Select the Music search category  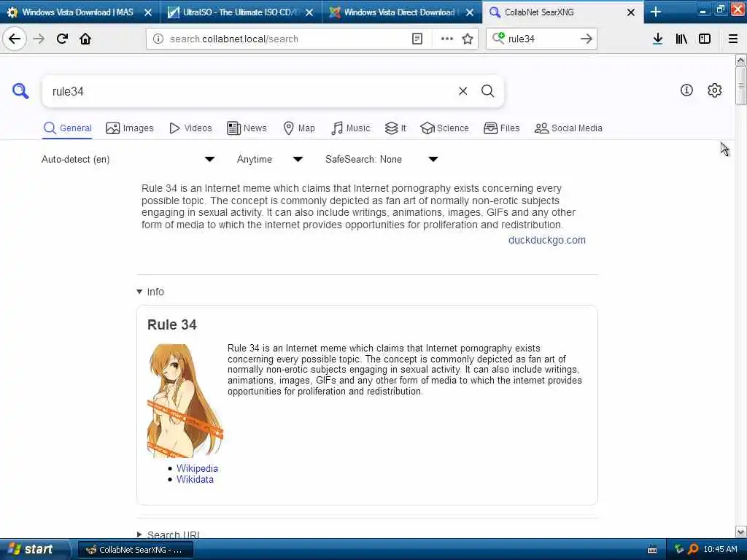pos(350,128)
